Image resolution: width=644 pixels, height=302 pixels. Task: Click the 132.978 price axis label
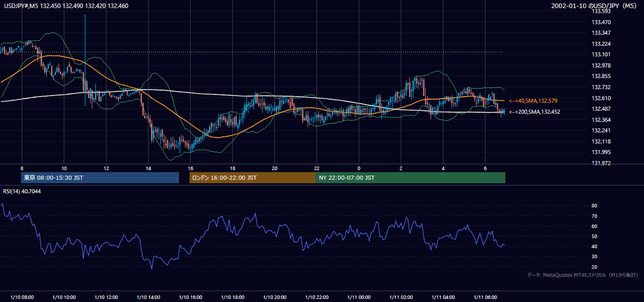601,65
